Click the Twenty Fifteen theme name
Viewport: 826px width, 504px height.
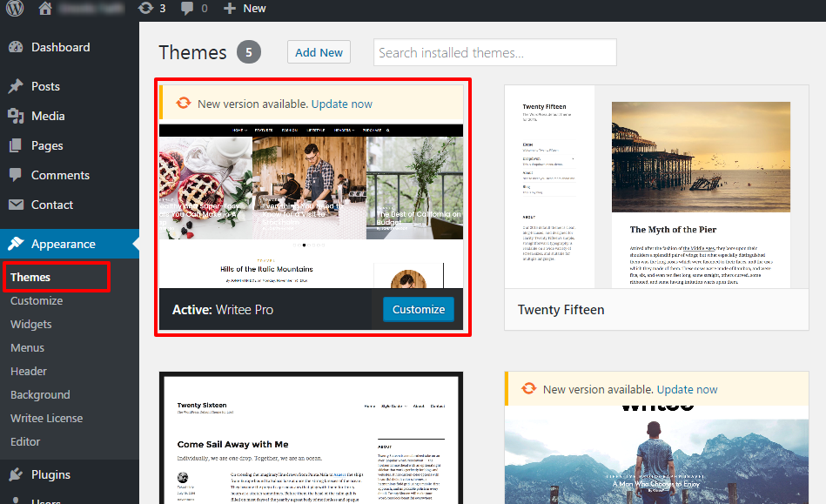pos(561,310)
